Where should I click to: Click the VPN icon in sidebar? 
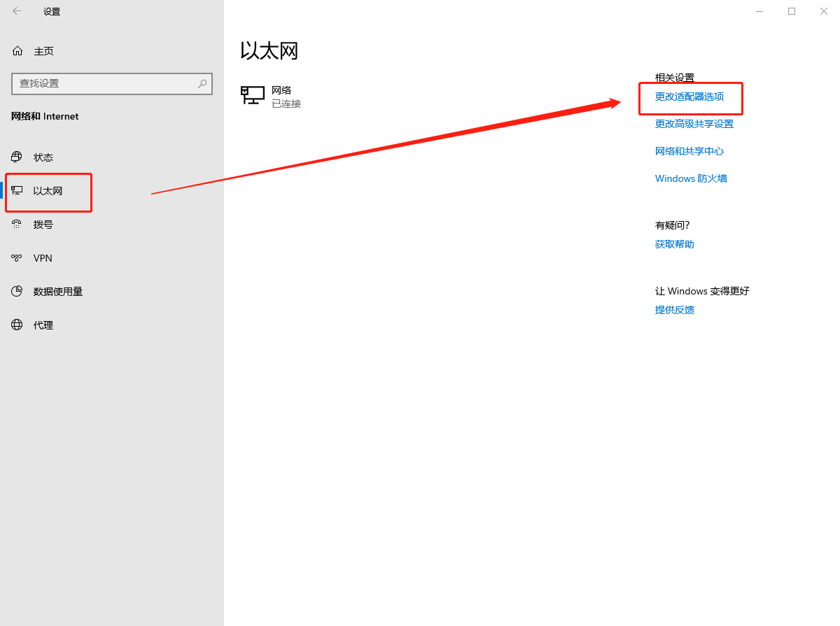click(x=17, y=258)
